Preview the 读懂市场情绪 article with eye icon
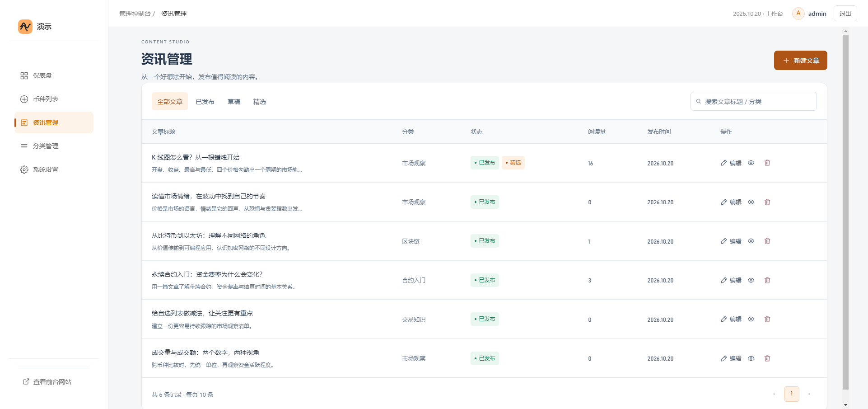Viewport: 868px width, 409px height. click(x=751, y=202)
